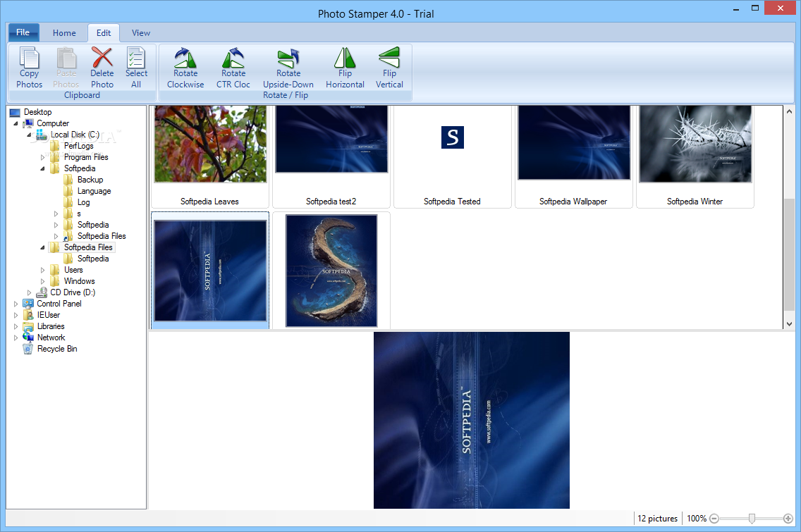Screen dimensions: 801x532
Task: Click the zoom out minus icon
Action: [x=714, y=518]
